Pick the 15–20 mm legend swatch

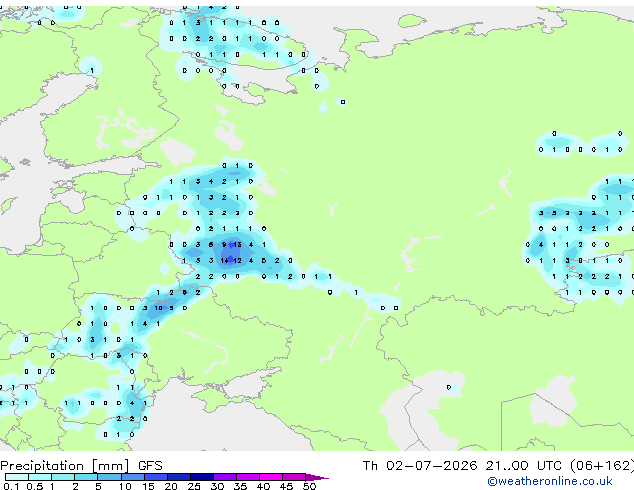(x=156, y=477)
